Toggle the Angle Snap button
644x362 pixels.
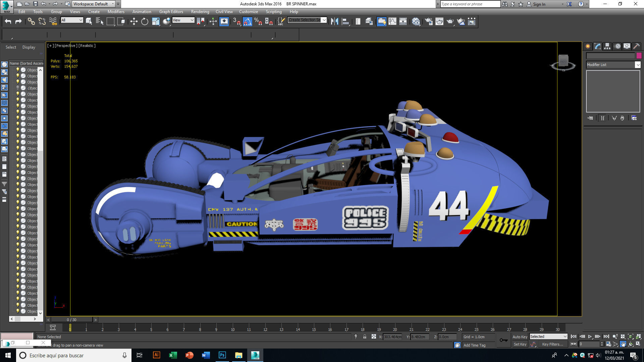coord(247,21)
